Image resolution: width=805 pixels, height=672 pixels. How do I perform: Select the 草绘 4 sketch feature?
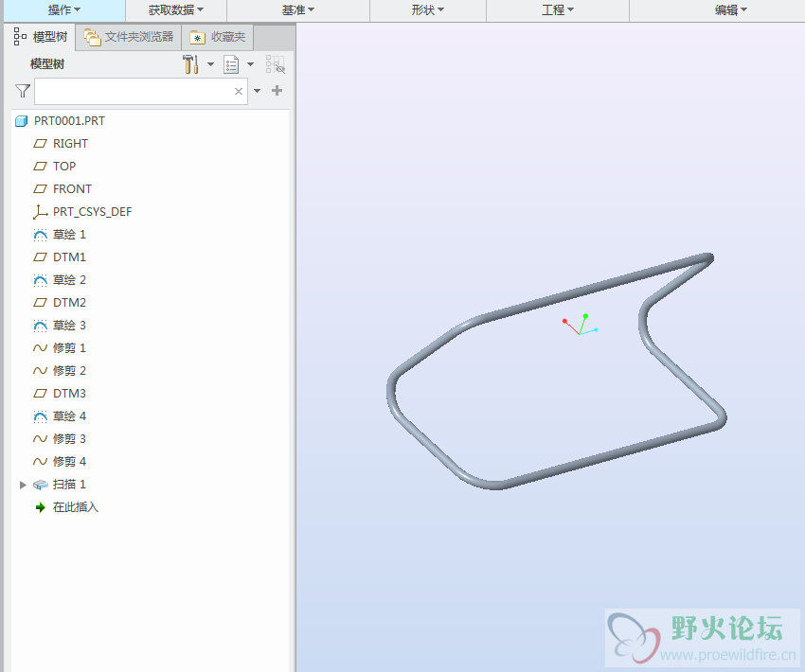coord(69,416)
